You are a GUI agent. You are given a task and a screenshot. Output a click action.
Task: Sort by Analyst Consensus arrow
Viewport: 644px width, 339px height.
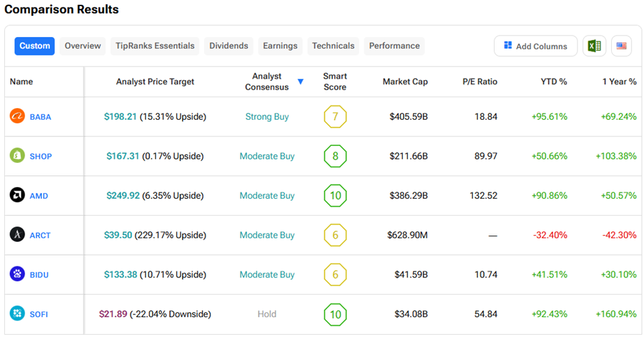(x=300, y=82)
